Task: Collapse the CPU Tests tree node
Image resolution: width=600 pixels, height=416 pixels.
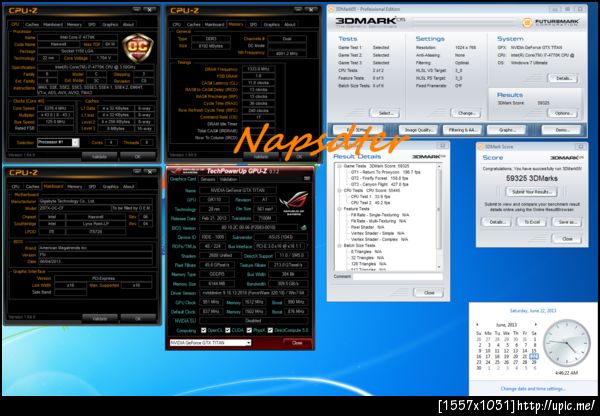Action: click(339, 191)
